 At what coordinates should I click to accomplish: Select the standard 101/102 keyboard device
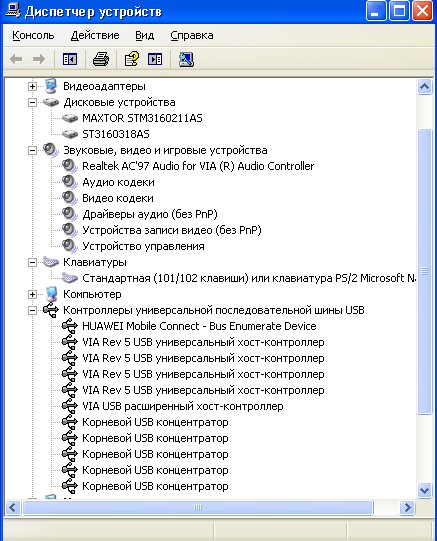click(x=249, y=278)
